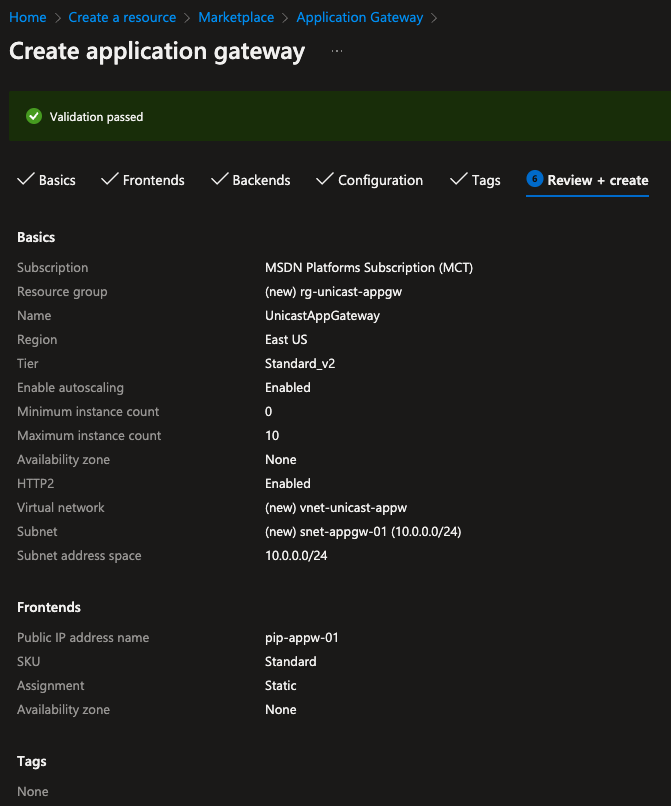Open the ellipsis menu beside page title
The image size is (671, 806).
coord(337,52)
